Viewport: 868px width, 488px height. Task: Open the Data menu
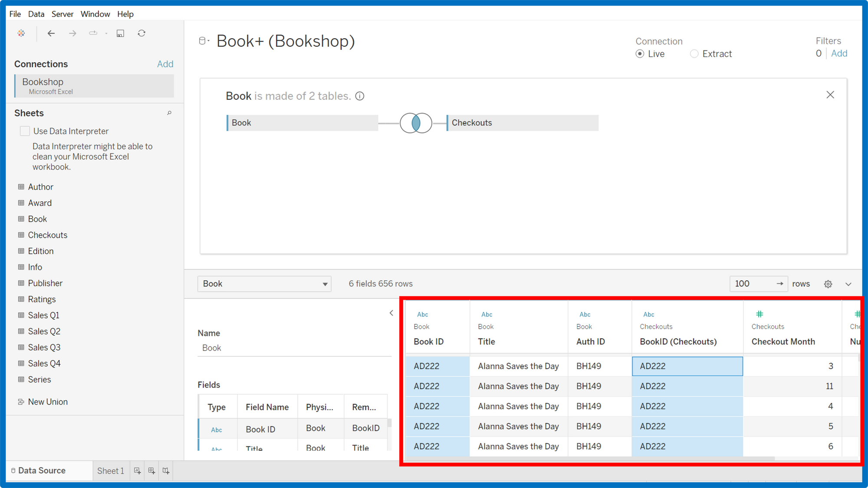(x=36, y=14)
